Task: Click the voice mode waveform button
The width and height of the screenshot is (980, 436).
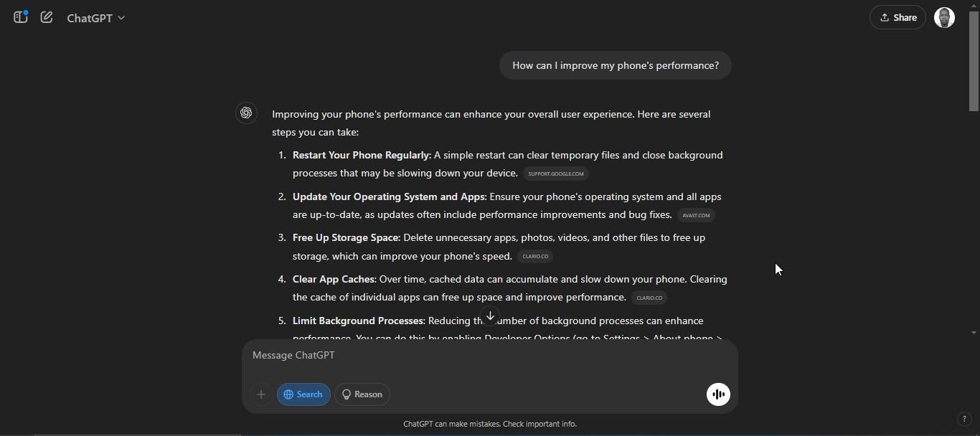Action: (x=718, y=394)
